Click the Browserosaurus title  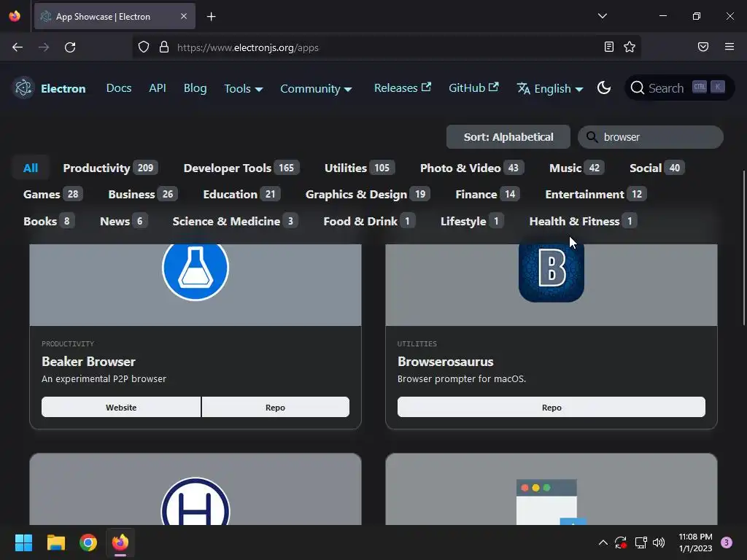point(446,362)
